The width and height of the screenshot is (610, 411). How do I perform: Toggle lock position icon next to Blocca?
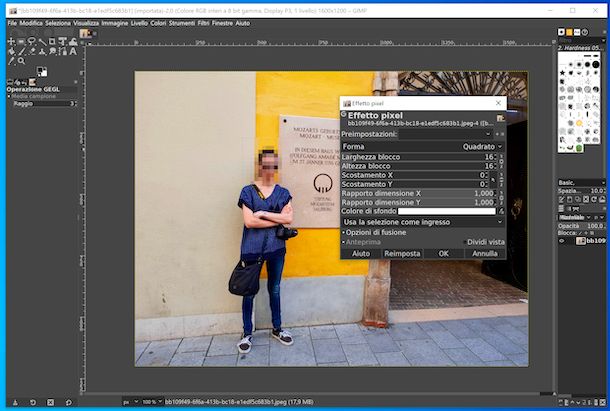(587, 233)
